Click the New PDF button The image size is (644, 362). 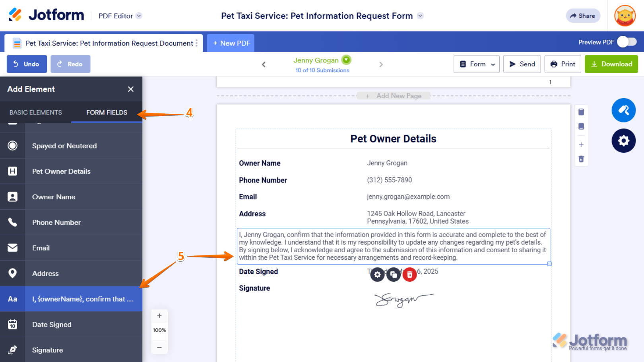click(231, 43)
